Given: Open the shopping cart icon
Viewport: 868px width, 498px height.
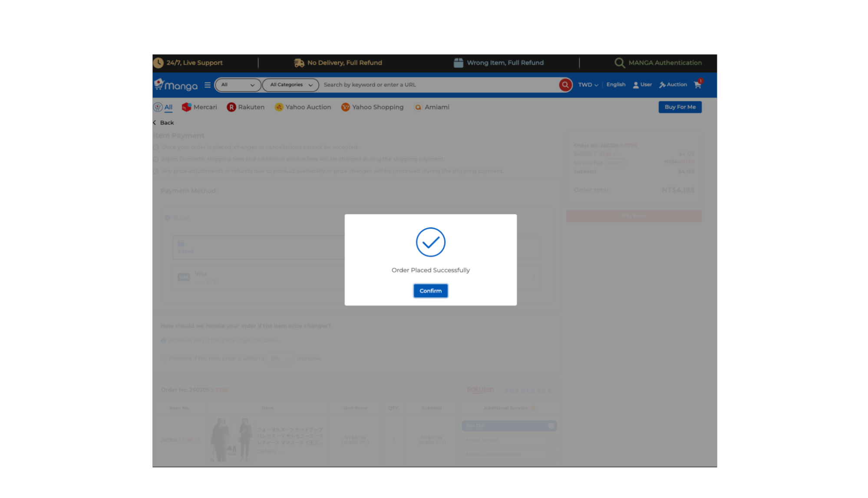Looking at the screenshot, I should tap(698, 85).
